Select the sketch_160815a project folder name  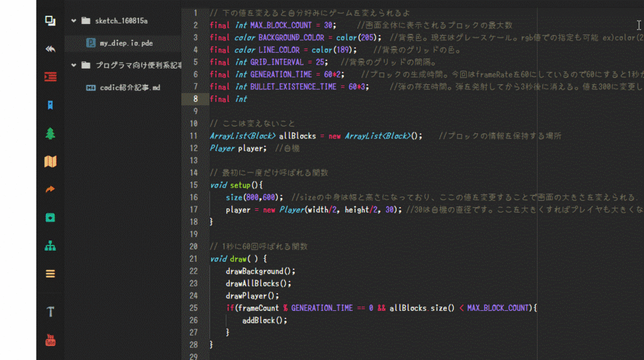tap(121, 21)
